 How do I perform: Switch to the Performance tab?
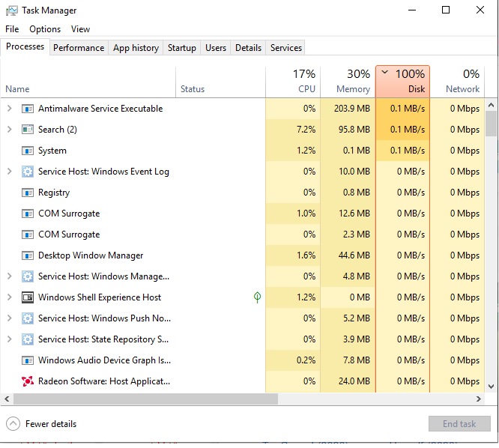pyautogui.click(x=79, y=48)
